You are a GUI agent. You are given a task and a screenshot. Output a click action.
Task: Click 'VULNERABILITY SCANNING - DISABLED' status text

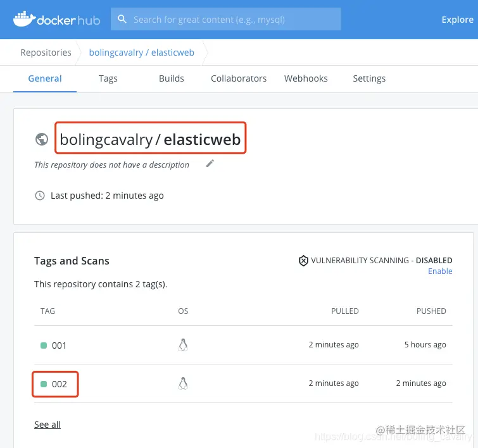click(x=381, y=260)
